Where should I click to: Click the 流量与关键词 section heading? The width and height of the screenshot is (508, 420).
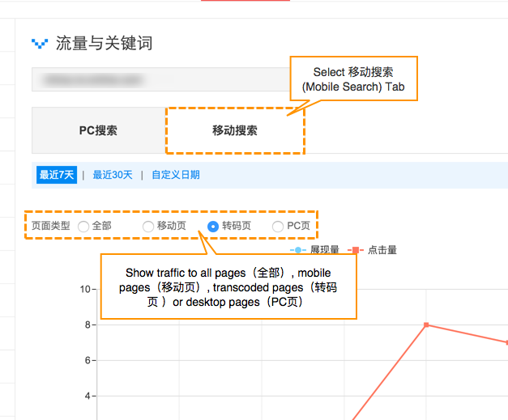(x=104, y=44)
